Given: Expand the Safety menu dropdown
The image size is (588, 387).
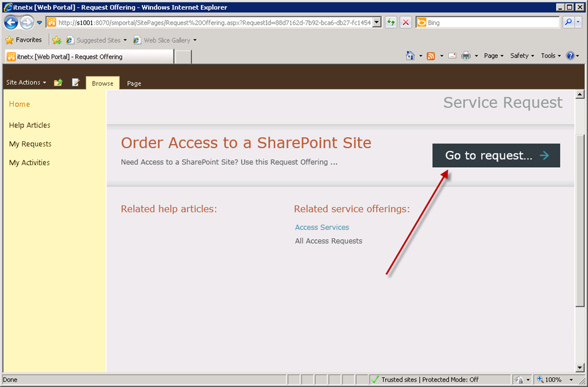Looking at the screenshot, I should pos(522,56).
